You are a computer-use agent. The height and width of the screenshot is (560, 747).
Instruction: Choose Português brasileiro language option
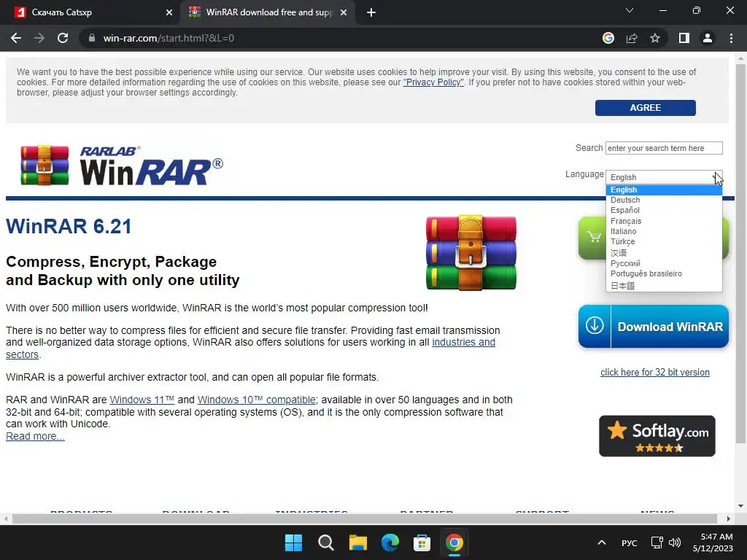664,274
